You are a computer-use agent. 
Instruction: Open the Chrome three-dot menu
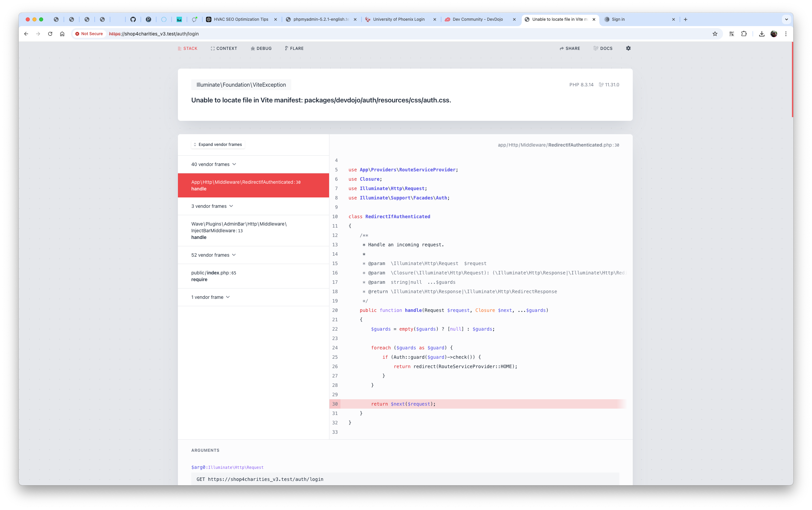786,34
